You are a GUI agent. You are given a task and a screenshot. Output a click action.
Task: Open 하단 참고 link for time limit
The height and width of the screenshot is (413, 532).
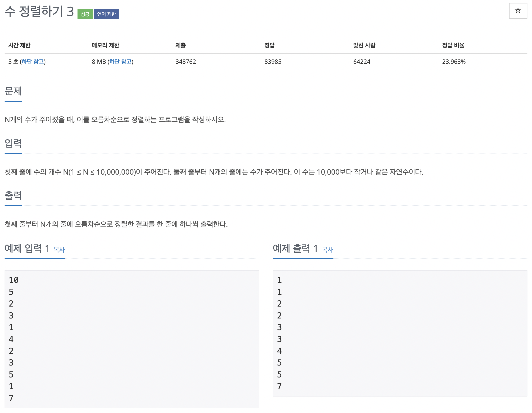tap(33, 62)
